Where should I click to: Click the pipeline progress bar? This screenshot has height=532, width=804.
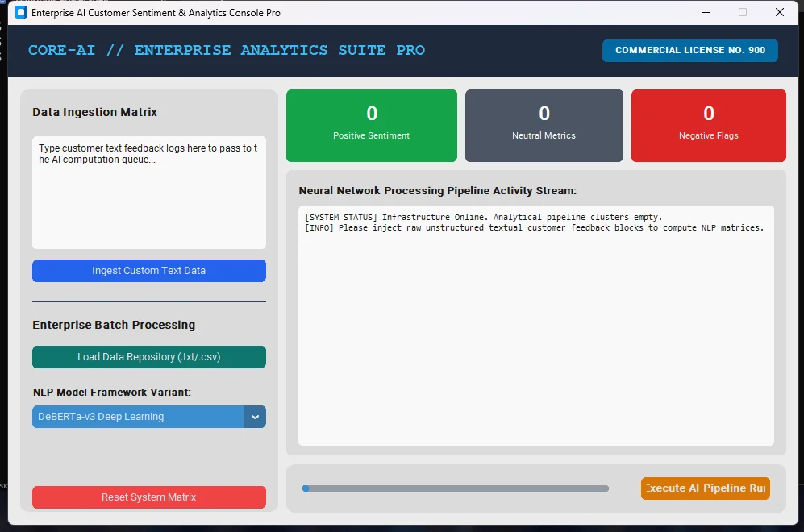point(456,488)
